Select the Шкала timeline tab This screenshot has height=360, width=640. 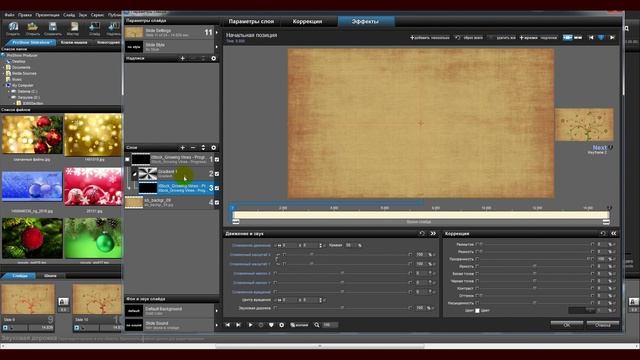[50, 276]
